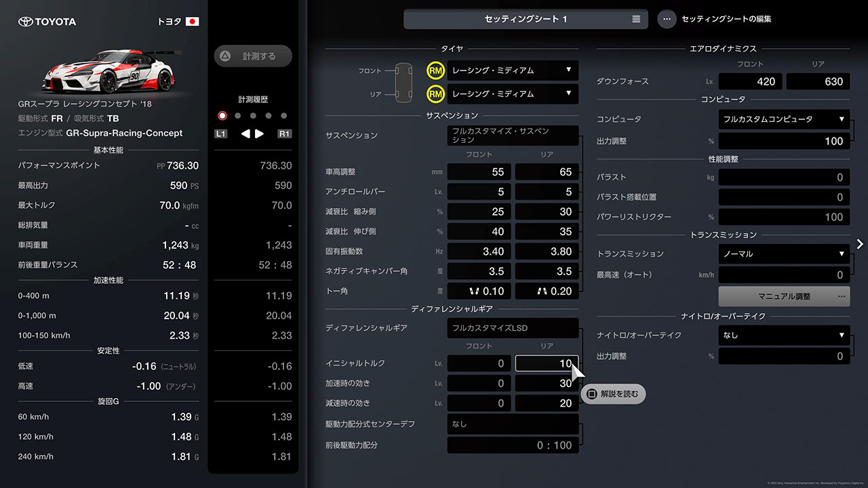Switch to トランスミッション ノーマル dropdown
The image size is (868, 488).
pos(783,254)
